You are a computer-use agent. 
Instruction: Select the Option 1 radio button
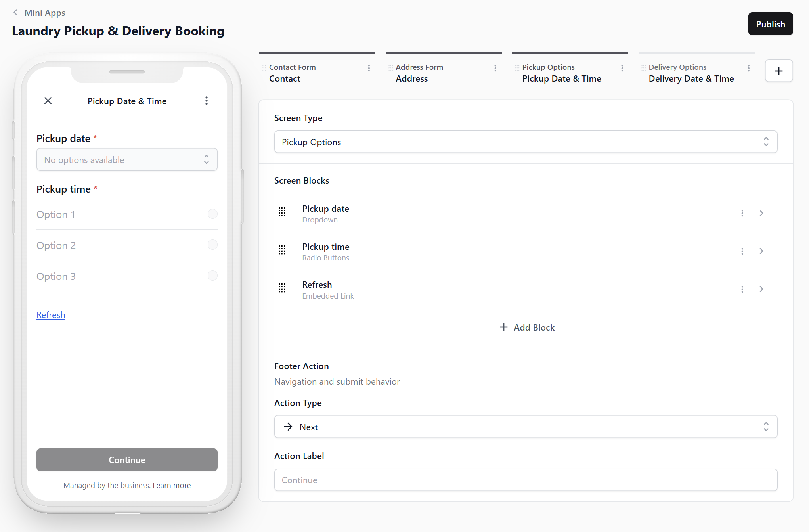click(x=212, y=214)
